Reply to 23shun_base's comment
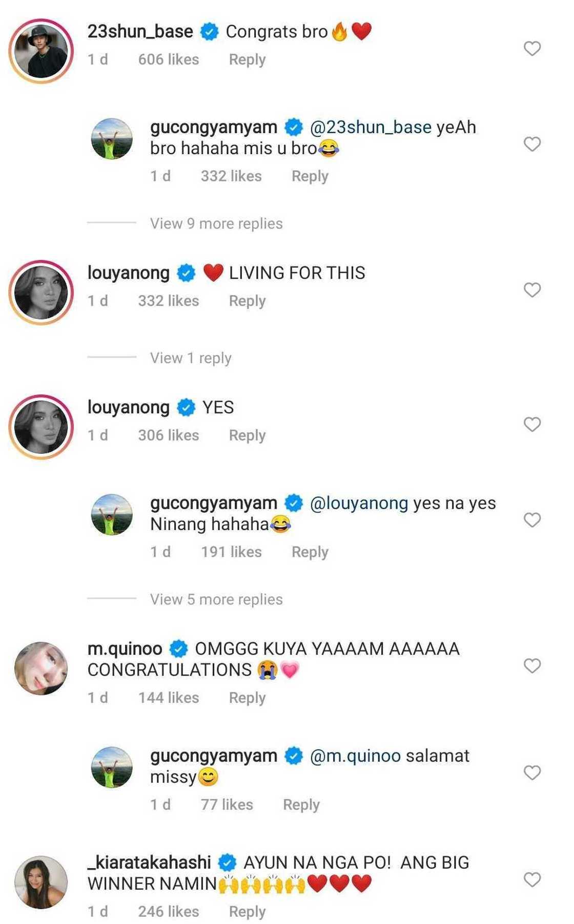 [248, 59]
